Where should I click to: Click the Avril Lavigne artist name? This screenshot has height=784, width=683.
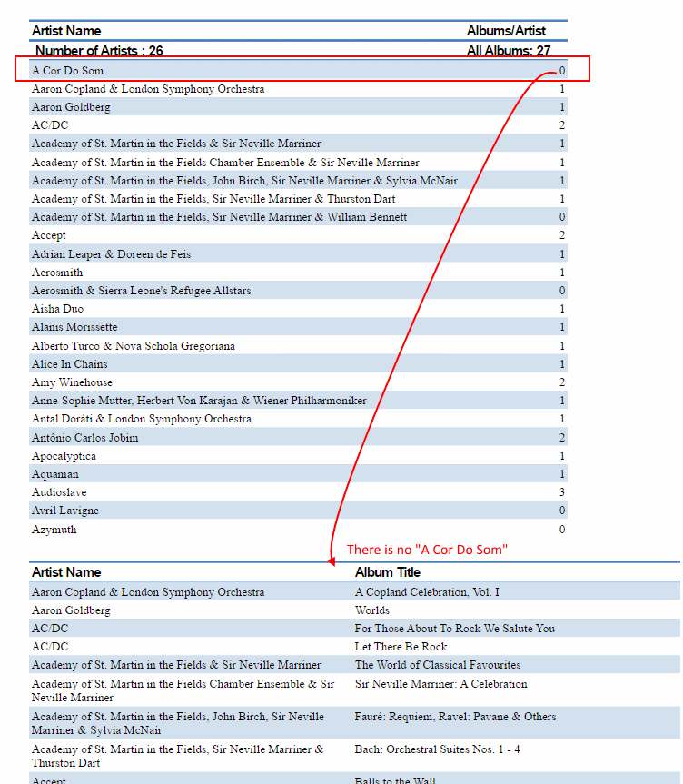tap(65, 511)
